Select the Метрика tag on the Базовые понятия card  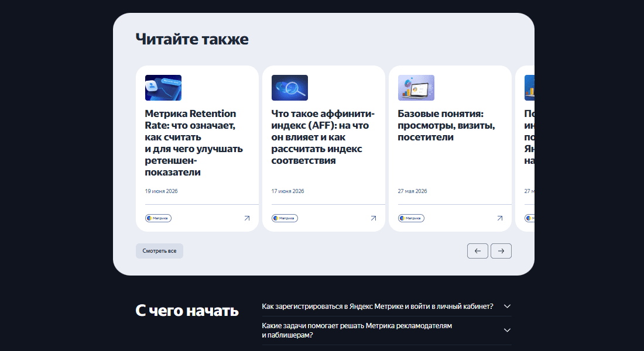[411, 218]
